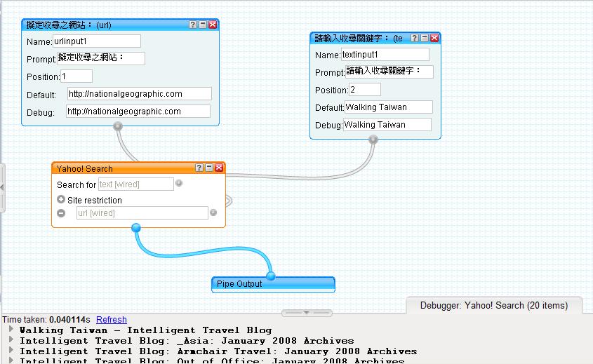The width and height of the screenshot is (593, 364).
Task: Click the Refresh link
Action: [112, 319]
